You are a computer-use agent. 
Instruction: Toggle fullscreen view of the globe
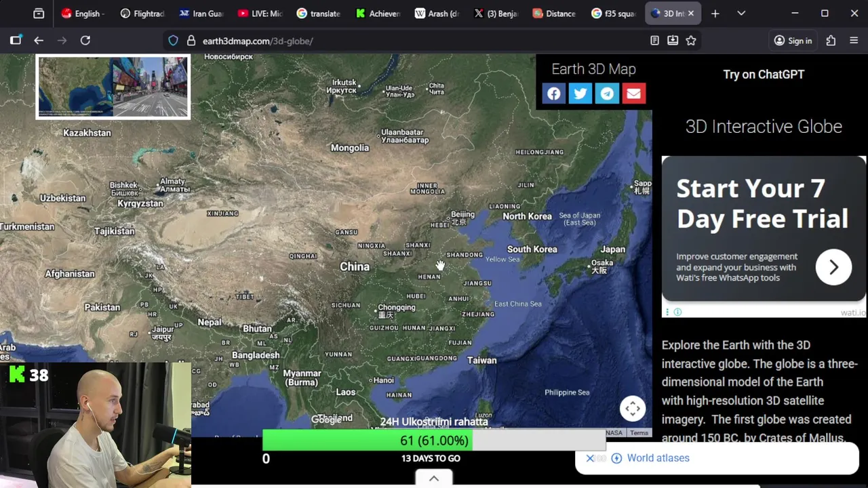pos(633,408)
